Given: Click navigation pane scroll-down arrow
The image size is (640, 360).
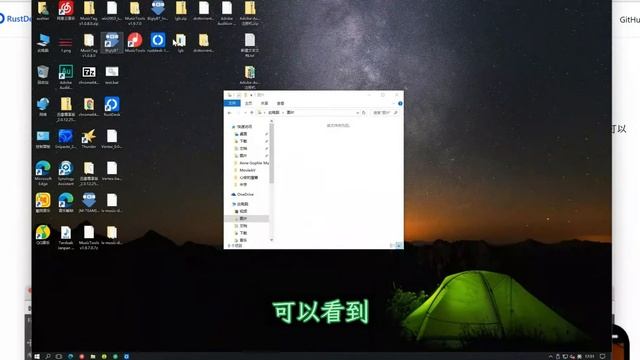Looking at the screenshot, I should 272,240.
